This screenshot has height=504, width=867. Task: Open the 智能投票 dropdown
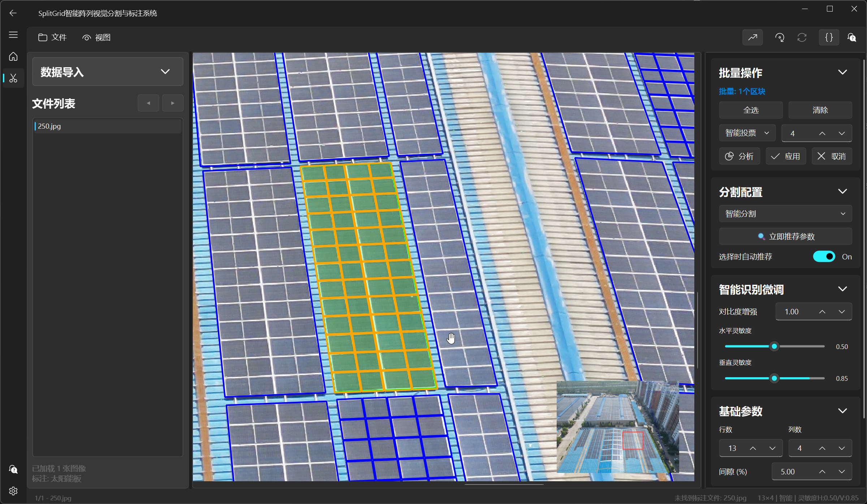coord(747,133)
